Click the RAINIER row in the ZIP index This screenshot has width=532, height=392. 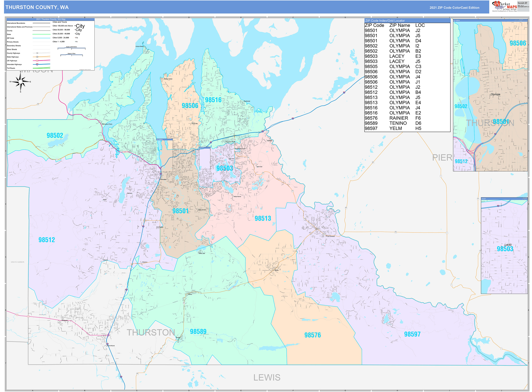coord(407,118)
